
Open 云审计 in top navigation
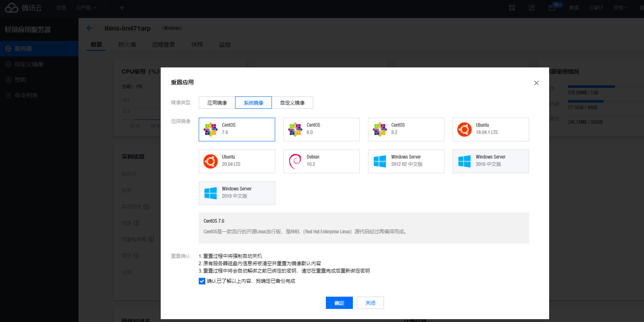(x=596, y=8)
